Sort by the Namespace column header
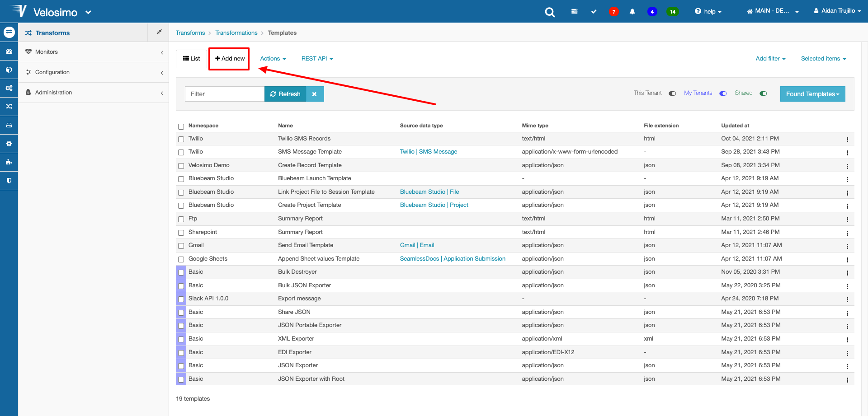The image size is (868, 416). 203,126
